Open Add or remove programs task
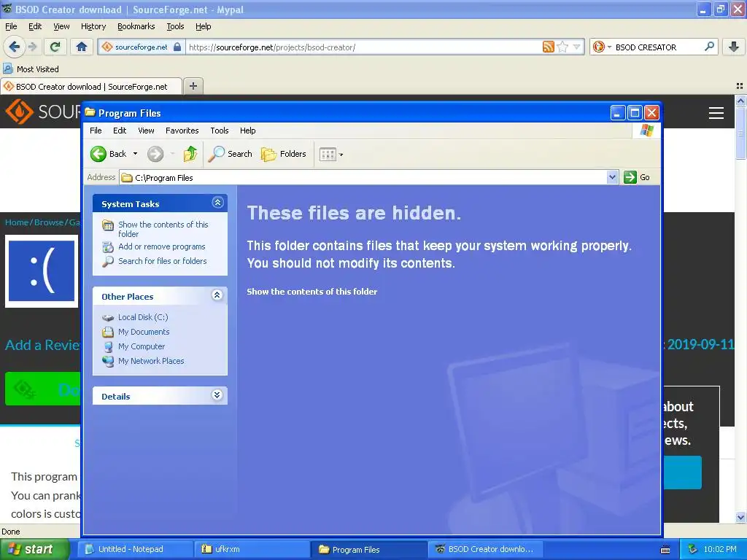This screenshot has height=560, width=747. click(162, 246)
